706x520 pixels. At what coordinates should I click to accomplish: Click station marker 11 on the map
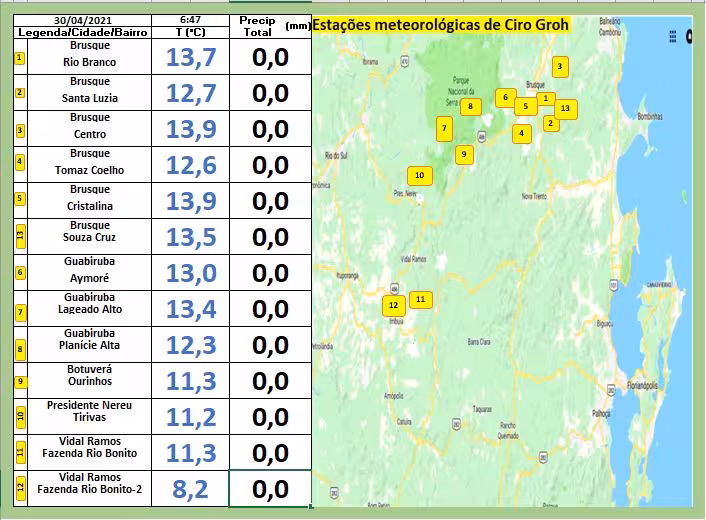point(421,299)
